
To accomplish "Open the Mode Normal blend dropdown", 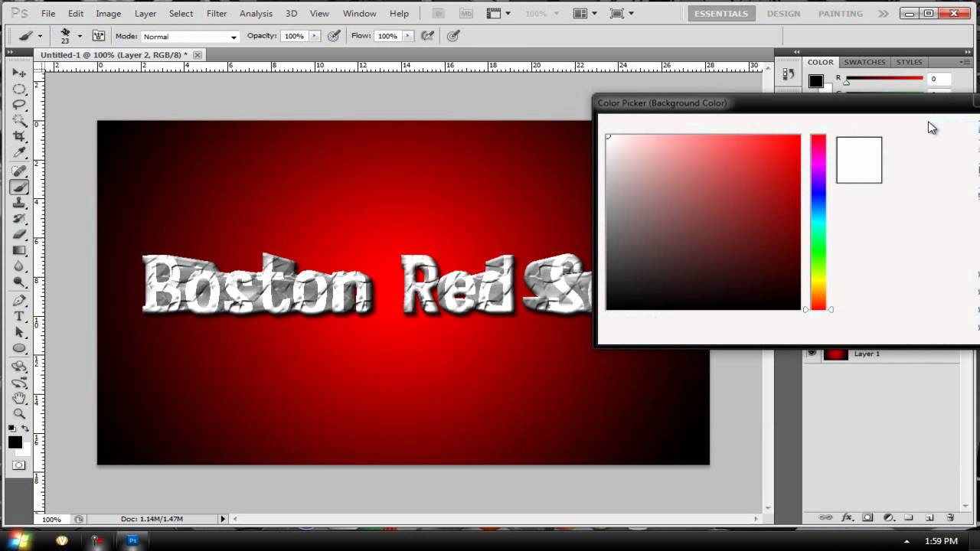I will pos(190,36).
